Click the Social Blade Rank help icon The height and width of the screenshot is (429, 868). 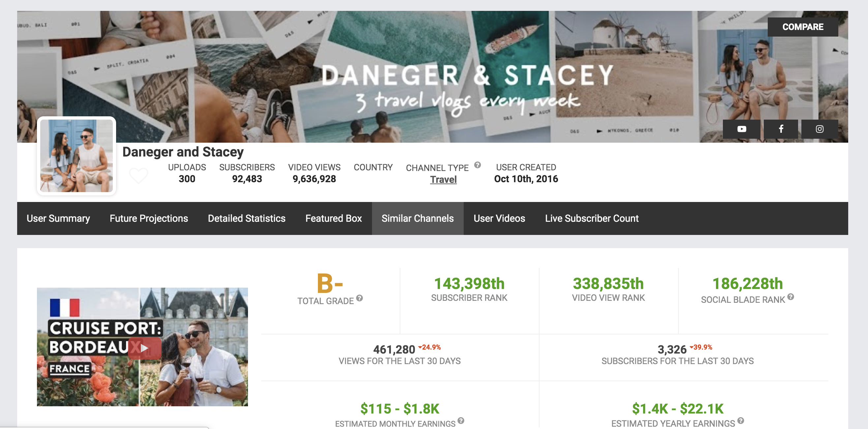[x=790, y=297]
